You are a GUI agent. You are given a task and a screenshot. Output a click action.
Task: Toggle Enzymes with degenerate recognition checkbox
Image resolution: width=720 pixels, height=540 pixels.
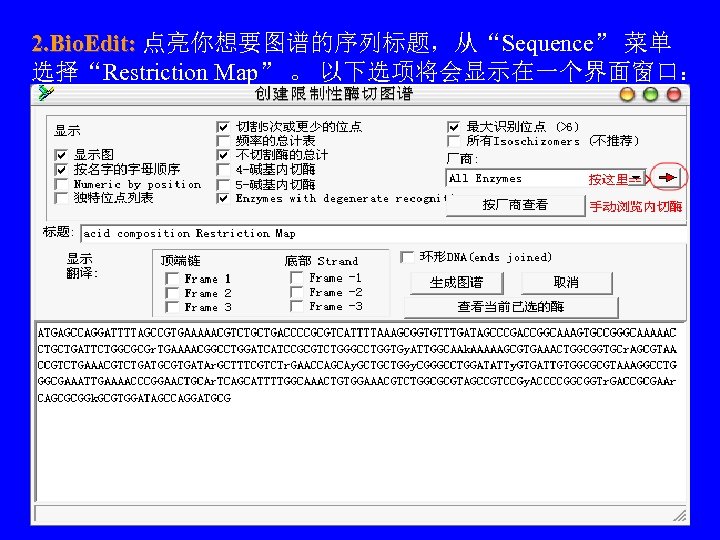(223, 198)
